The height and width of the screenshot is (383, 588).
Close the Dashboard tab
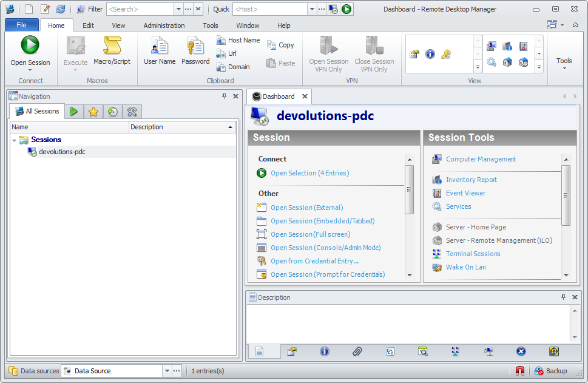(x=305, y=97)
